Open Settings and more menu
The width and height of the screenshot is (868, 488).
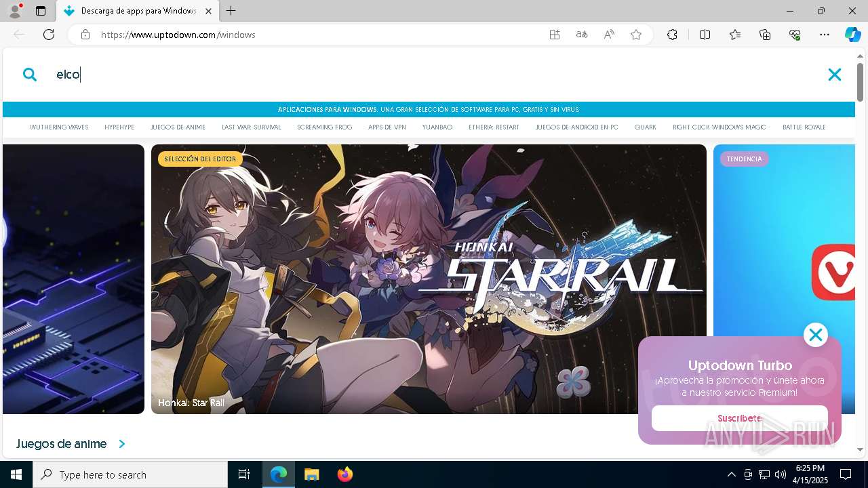(x=825, y=35)
